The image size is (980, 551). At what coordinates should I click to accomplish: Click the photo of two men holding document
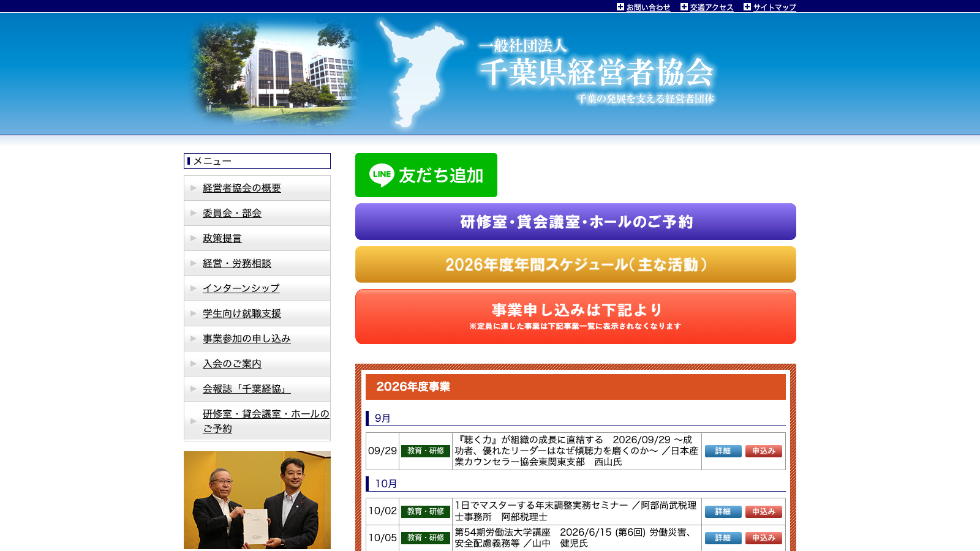257,500
